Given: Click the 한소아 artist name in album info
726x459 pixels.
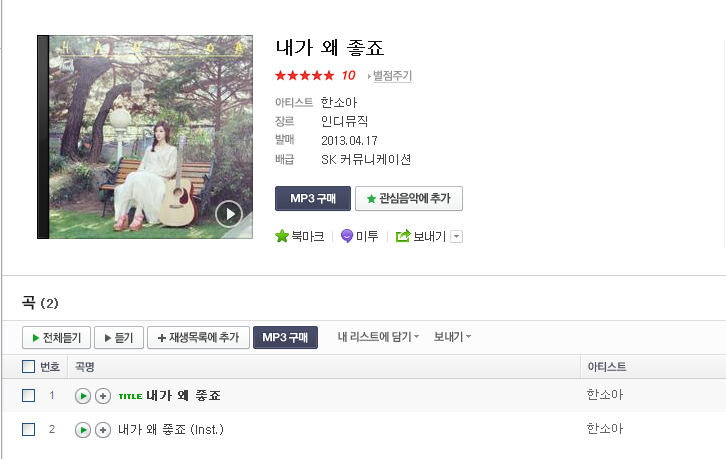Looking at the screenshot, I should [339, 102].
